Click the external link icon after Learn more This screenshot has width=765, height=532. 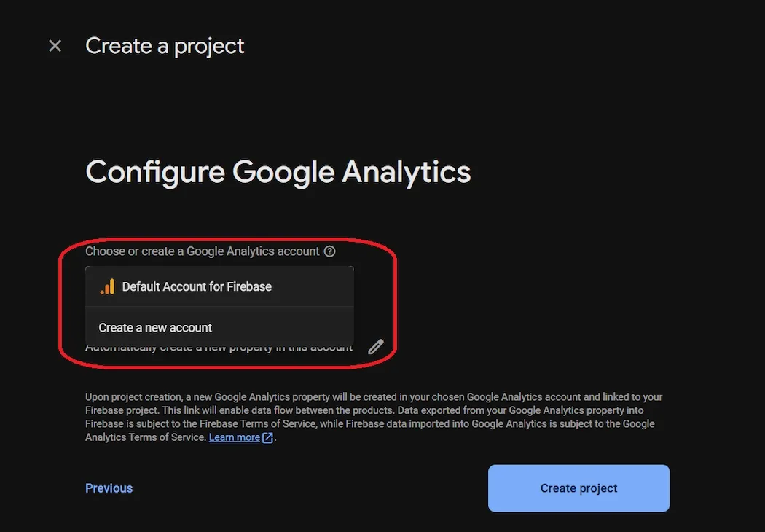[x=268, y=438]
